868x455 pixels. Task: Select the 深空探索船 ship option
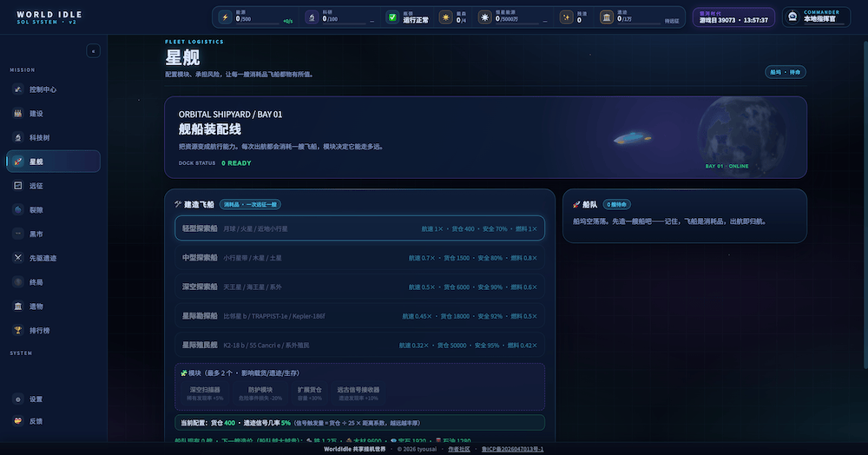coord(360,287)
